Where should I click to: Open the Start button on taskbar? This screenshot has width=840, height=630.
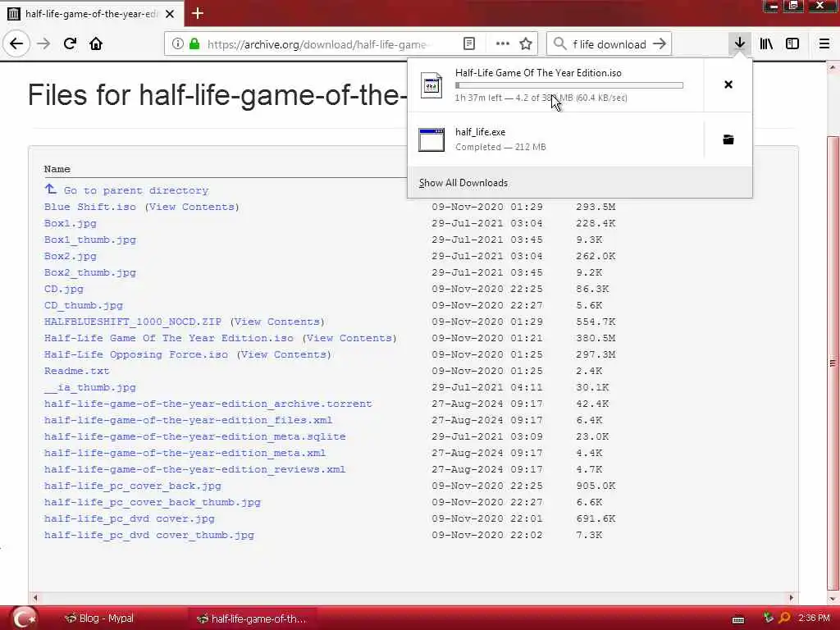coord(23,619)
